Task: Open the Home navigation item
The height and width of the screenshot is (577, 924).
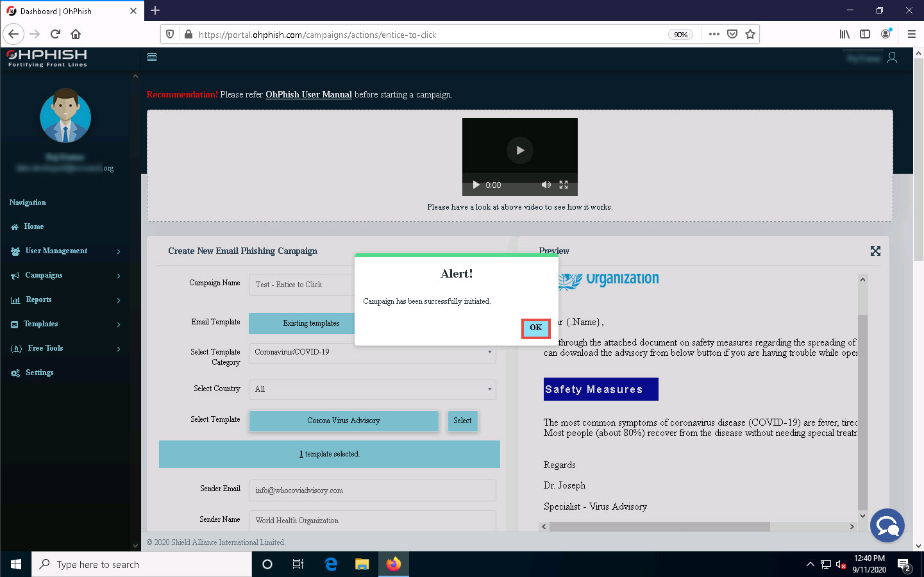Action: coord(34,226)
